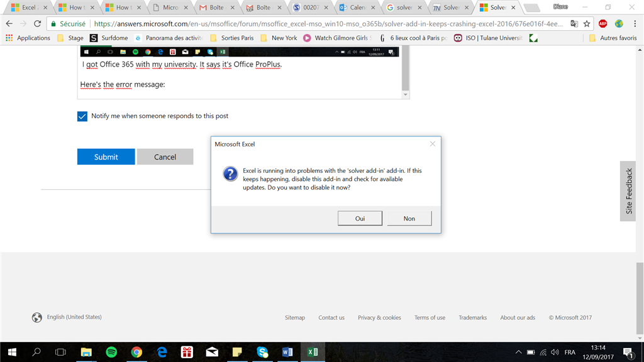
Task: Submit the forum reply
Action: [x=106, y=156]
